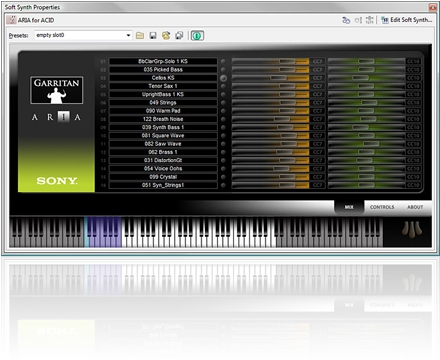The width and height of the screenshot is (440, 360).
Task: Open the UprightBass 1 KS instrument slot
Action: 163,94
